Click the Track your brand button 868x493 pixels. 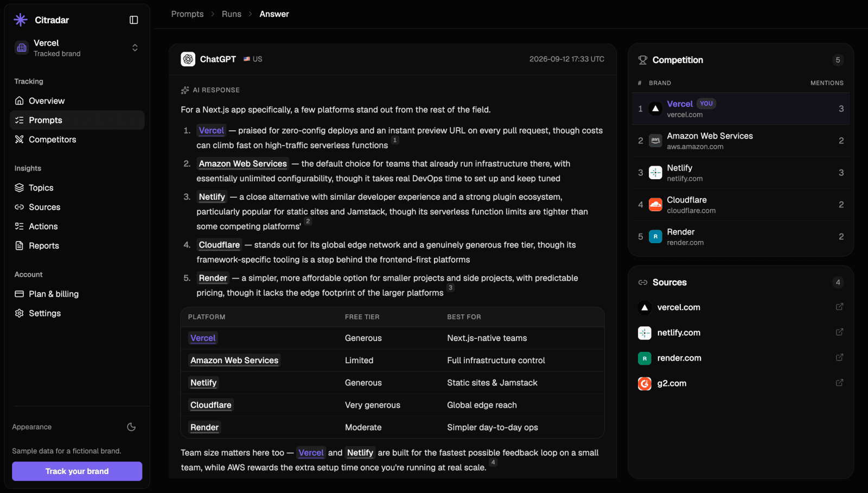[x=77, y=471]
